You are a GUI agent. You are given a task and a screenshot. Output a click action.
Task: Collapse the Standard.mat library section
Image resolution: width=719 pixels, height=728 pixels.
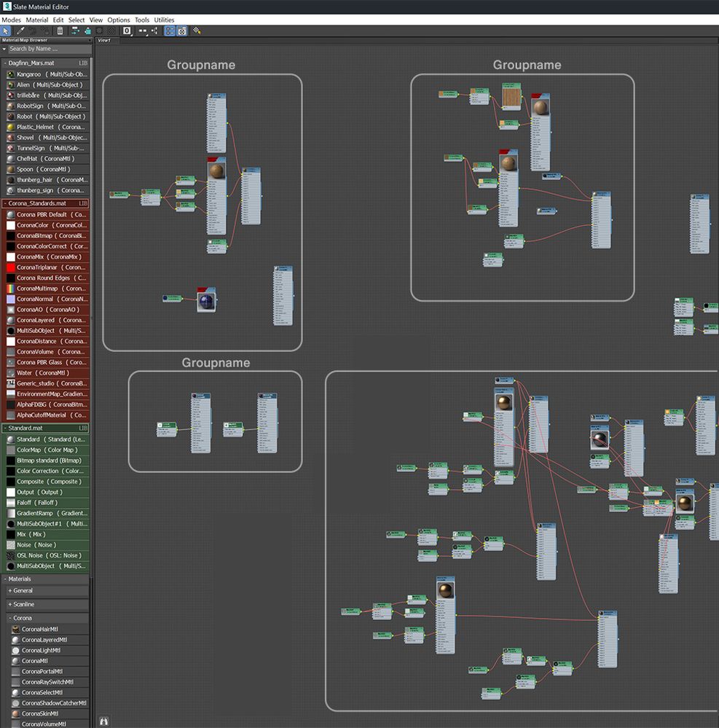pos(6,428)
